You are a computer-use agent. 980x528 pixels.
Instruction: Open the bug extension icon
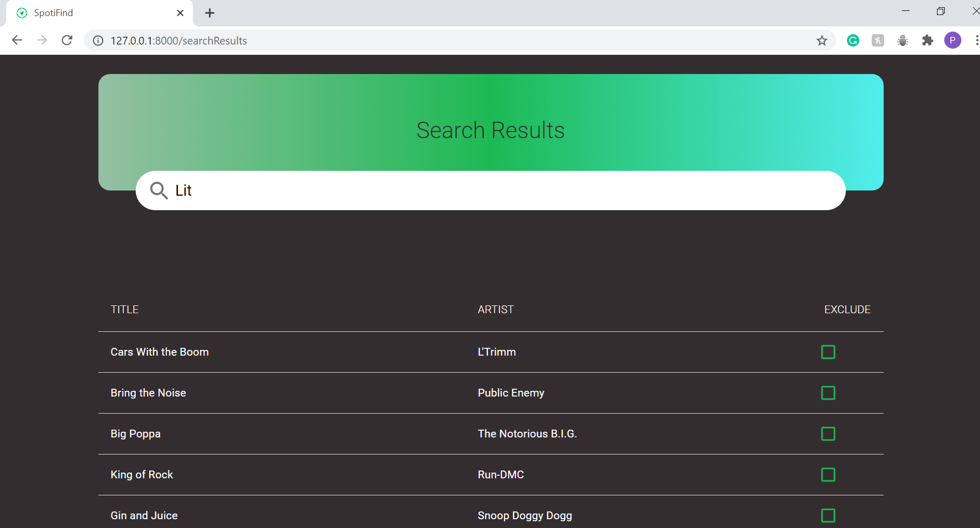903,40
